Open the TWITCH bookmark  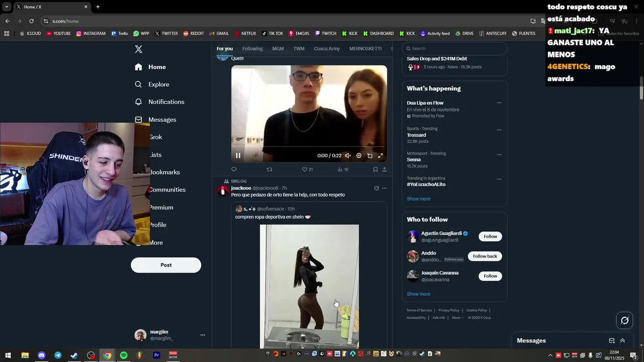click(325, 33)
